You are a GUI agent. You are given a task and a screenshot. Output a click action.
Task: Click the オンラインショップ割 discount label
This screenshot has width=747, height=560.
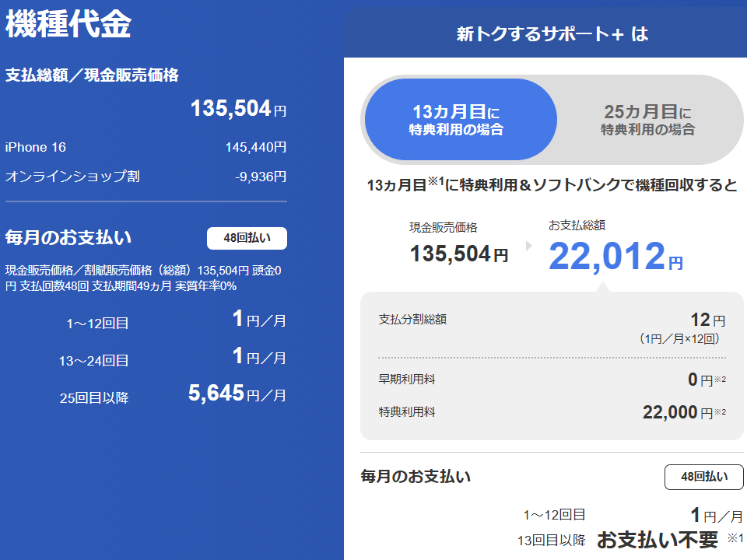click(72, 177)
